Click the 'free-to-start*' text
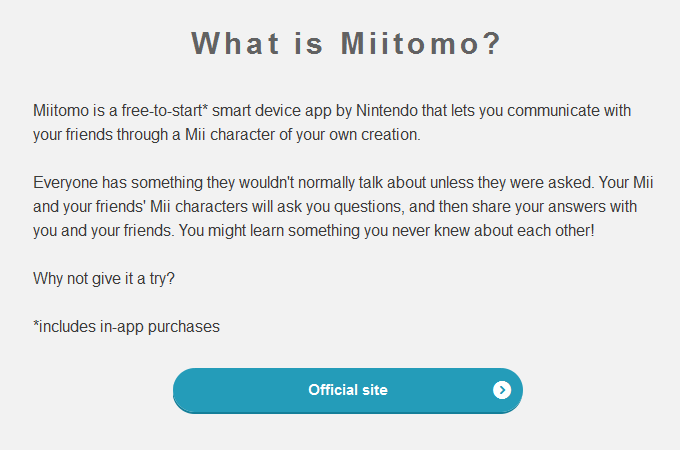 [164, 111]
